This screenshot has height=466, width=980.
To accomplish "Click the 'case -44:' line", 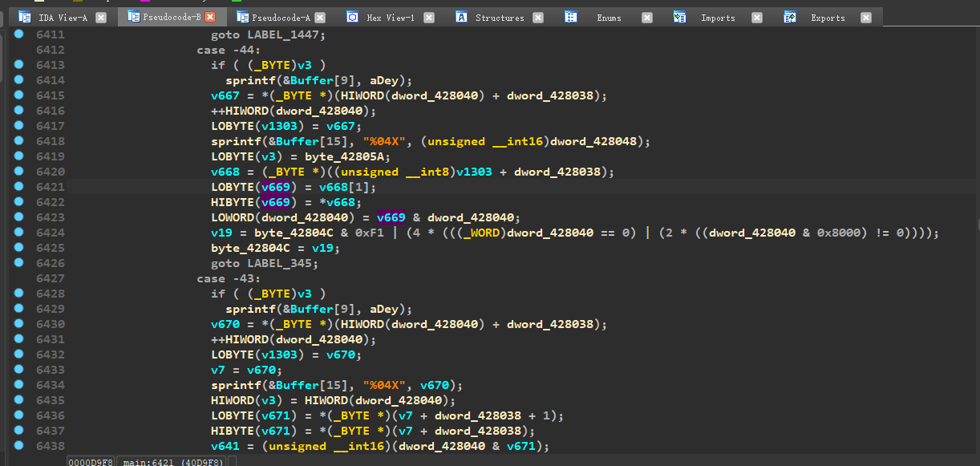I will tap(227, 50).
